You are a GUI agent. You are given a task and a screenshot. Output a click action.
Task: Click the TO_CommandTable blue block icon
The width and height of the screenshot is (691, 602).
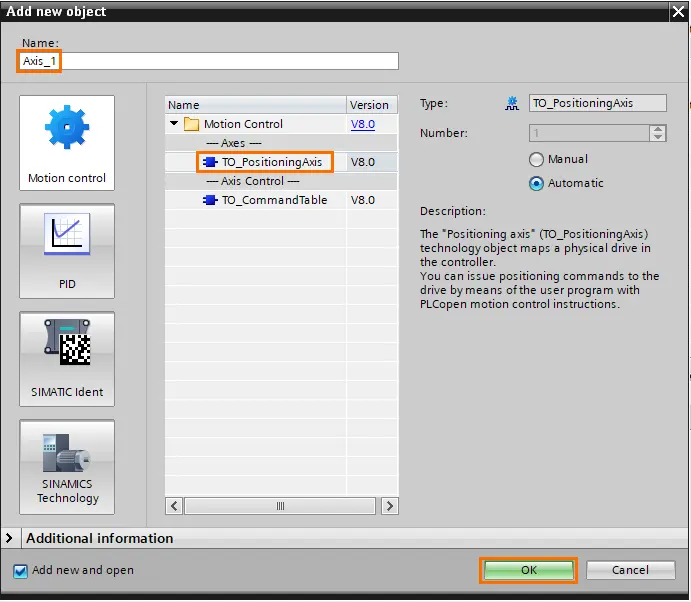click(x=210, y=200)
